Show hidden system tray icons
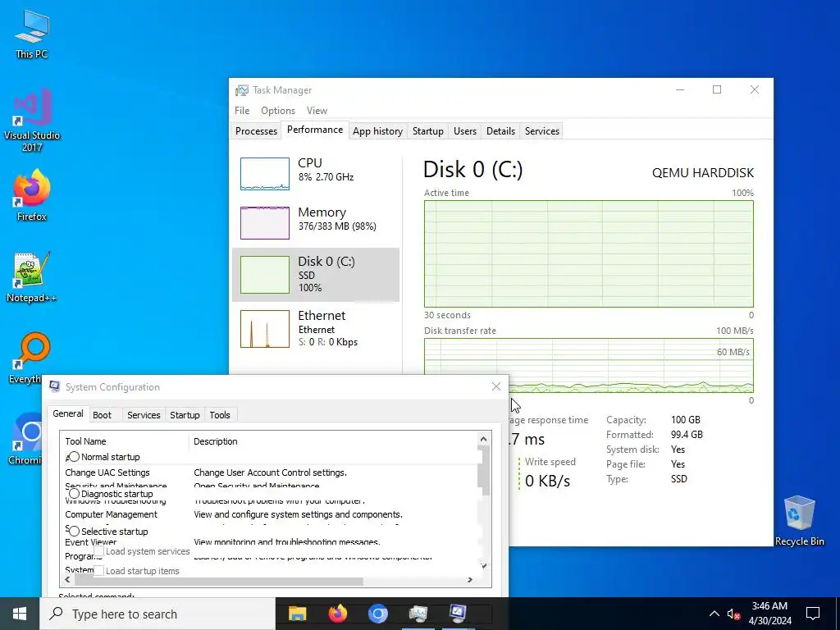Screen dimensions: 840x630 tap(714, 614)
